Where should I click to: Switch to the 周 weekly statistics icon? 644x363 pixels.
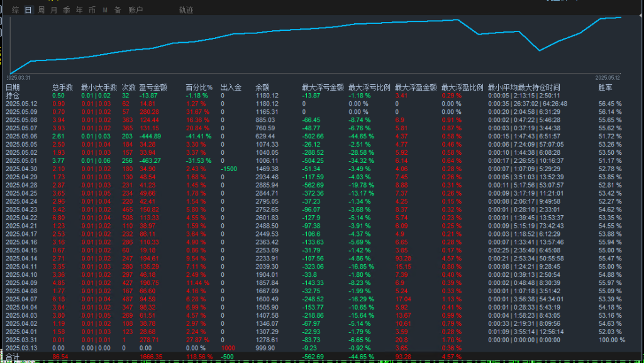pos(40,9)
